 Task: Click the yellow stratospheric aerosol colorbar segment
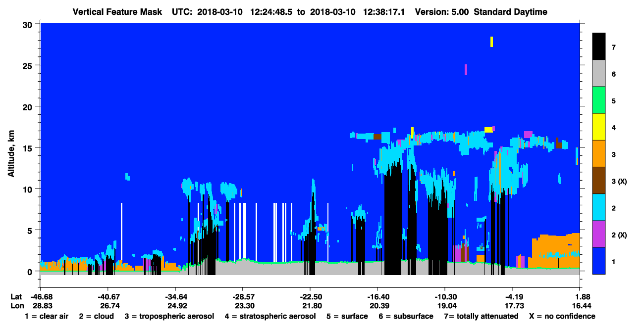[599, 127]
